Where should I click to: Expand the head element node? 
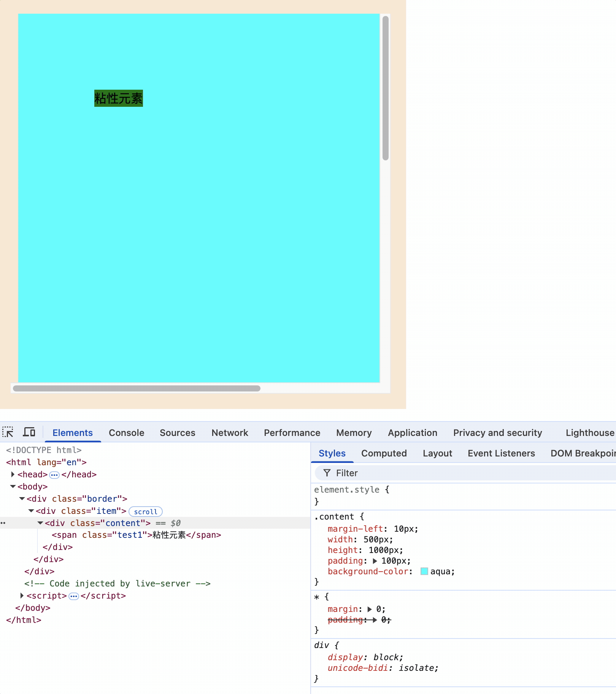13,474
